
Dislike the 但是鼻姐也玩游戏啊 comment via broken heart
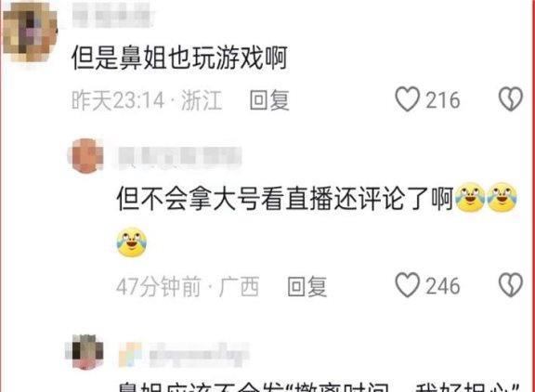[x=511, y=99]
